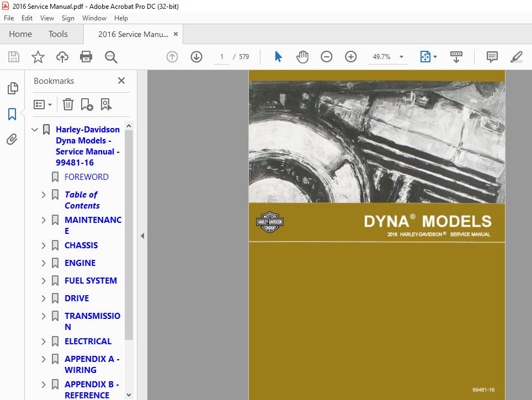Zoom in with the plus button
532x400 pixels.
(x=350, y=57)
